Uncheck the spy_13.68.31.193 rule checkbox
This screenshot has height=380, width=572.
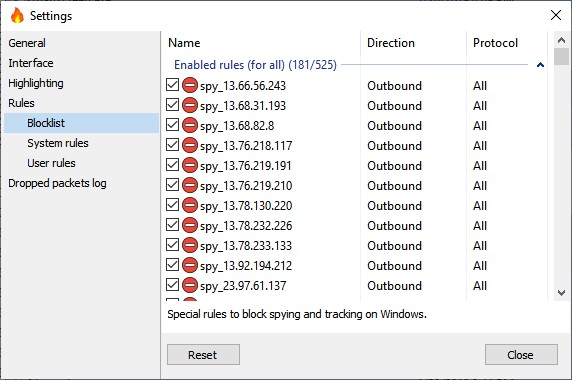click(172, 105)
